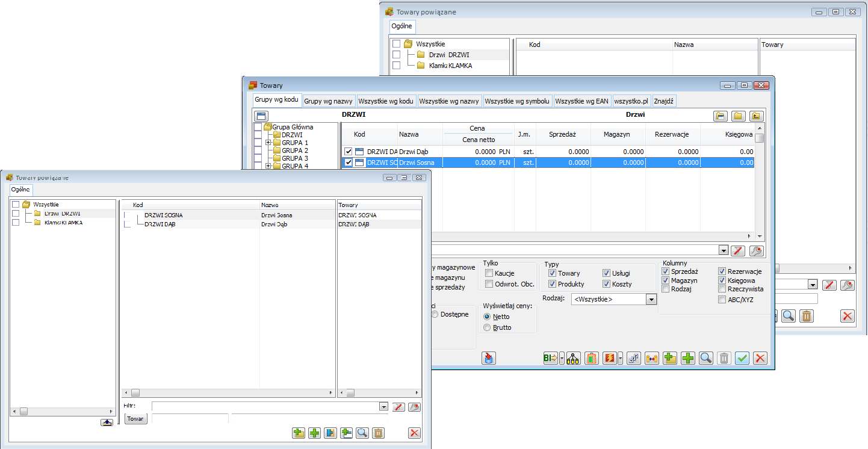Click the plain yellow folder icon above Towary list
The height and width of the screenshot is (449, 868).
pos(738,116)
